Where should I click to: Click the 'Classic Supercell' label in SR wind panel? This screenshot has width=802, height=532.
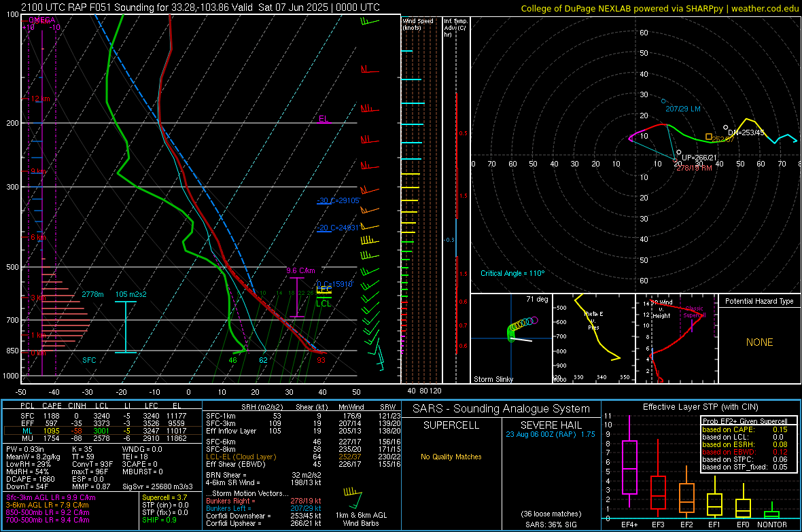coord(694,312)
